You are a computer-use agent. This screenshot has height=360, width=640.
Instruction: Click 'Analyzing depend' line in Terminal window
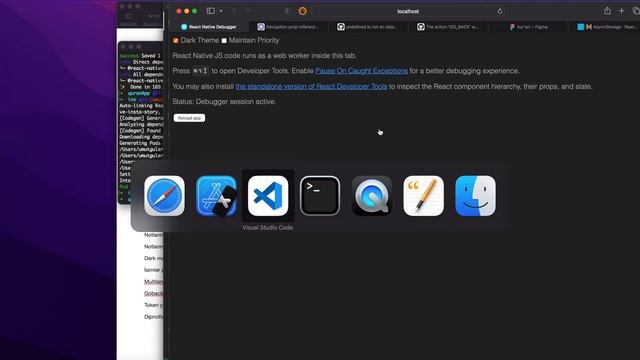coord(141,124)
